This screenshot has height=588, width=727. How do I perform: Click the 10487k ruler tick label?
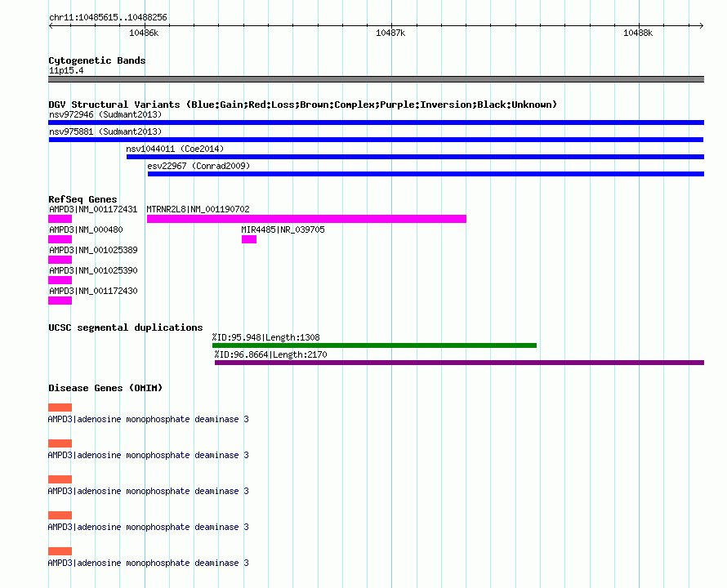[390, 33]
